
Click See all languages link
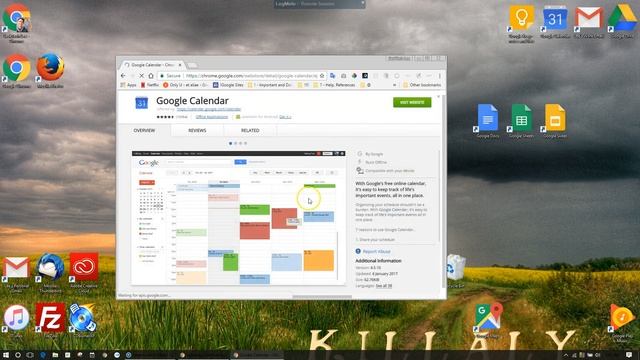point(384,286)
